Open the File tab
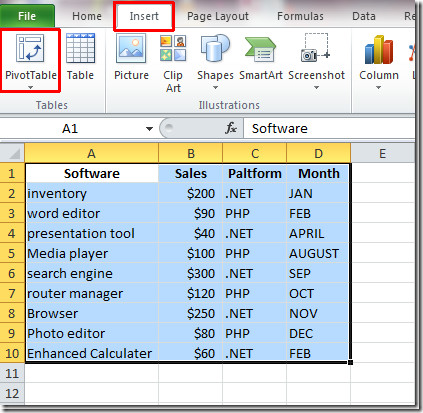The height and width of the screenshot is (413, 423). 27,16
